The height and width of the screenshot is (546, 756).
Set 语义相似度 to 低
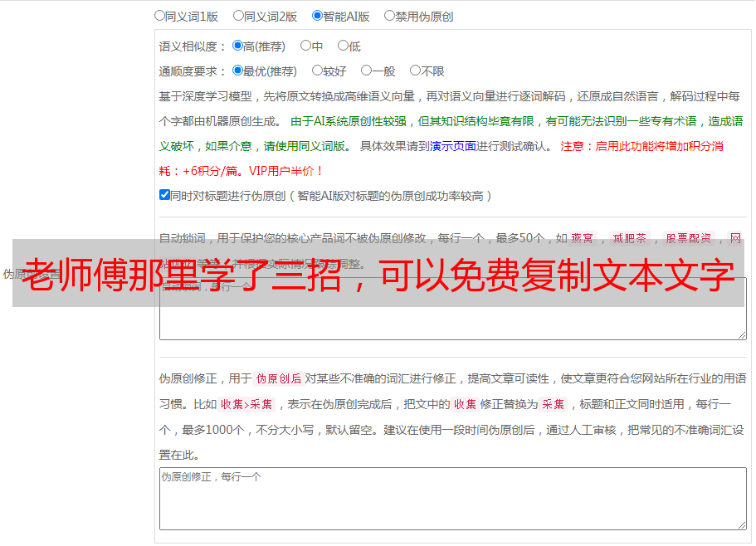(x=343, y=46)
